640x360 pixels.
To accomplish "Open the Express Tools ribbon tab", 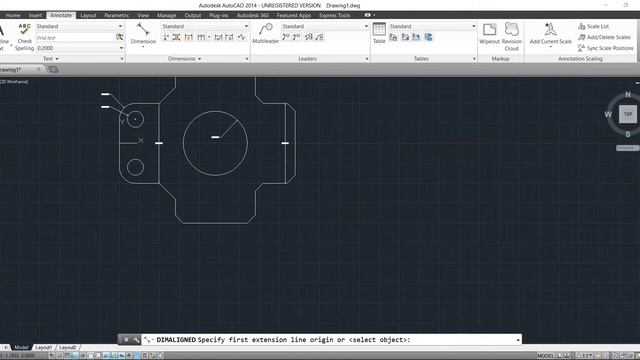I will click(335, 15).
